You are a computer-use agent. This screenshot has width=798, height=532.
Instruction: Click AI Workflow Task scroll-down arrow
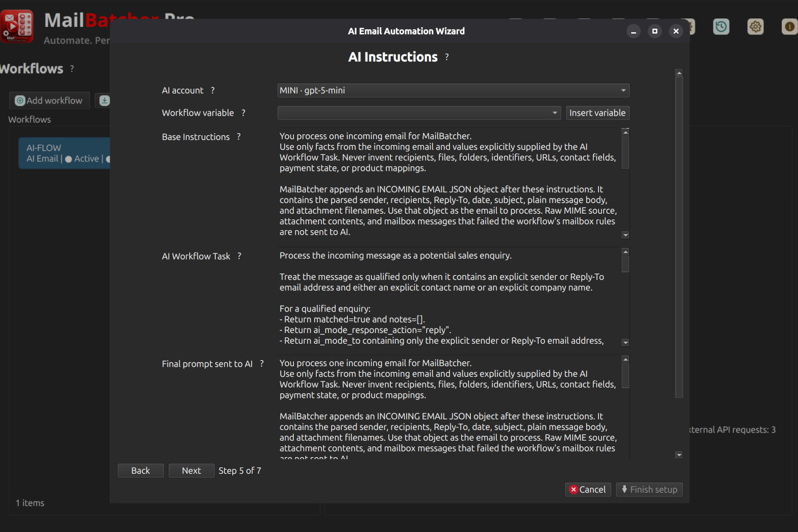(626, 343)
